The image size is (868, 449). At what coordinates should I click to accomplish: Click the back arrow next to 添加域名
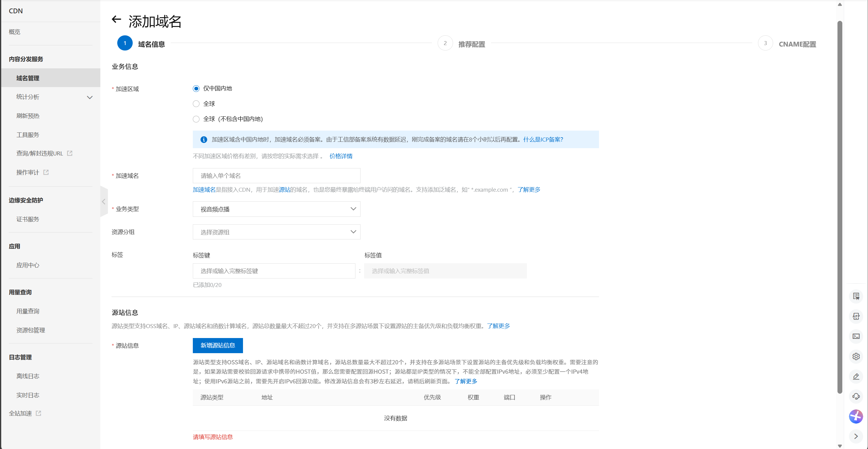(x=116, y=20)
